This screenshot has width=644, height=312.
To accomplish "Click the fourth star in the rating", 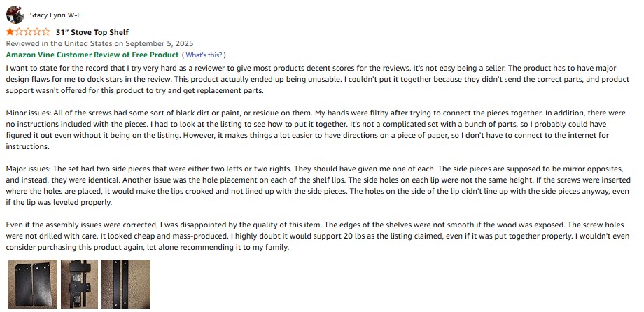I will point(37,32).
